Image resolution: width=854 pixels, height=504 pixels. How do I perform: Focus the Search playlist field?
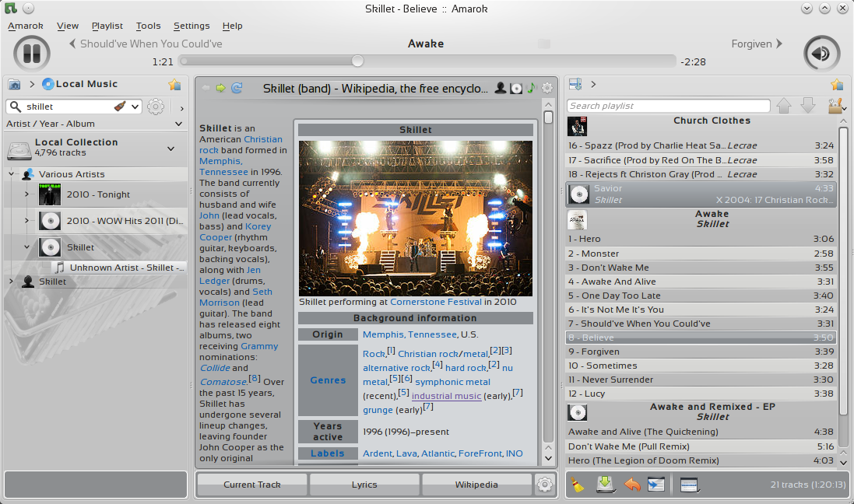[x=668, y=106]
